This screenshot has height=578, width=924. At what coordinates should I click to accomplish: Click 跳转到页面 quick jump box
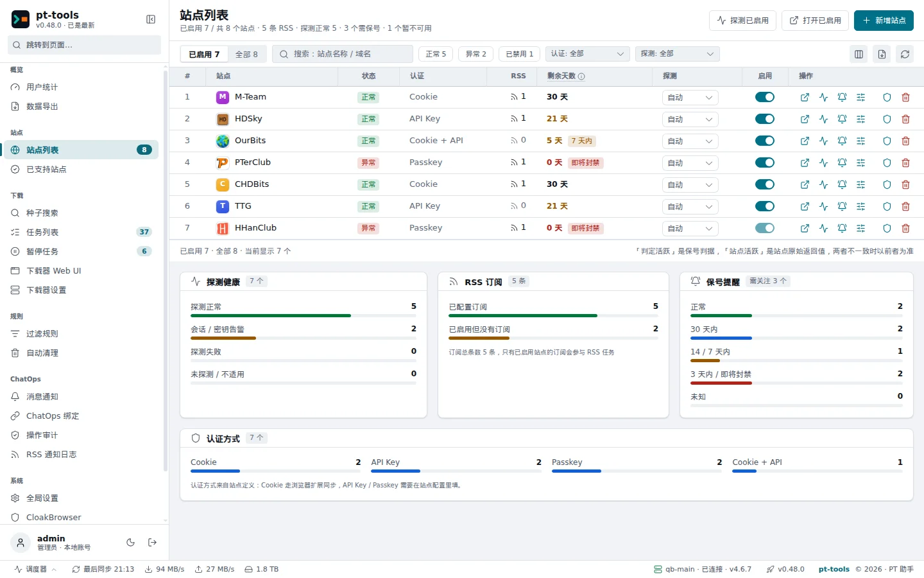[x=85, y=45]
